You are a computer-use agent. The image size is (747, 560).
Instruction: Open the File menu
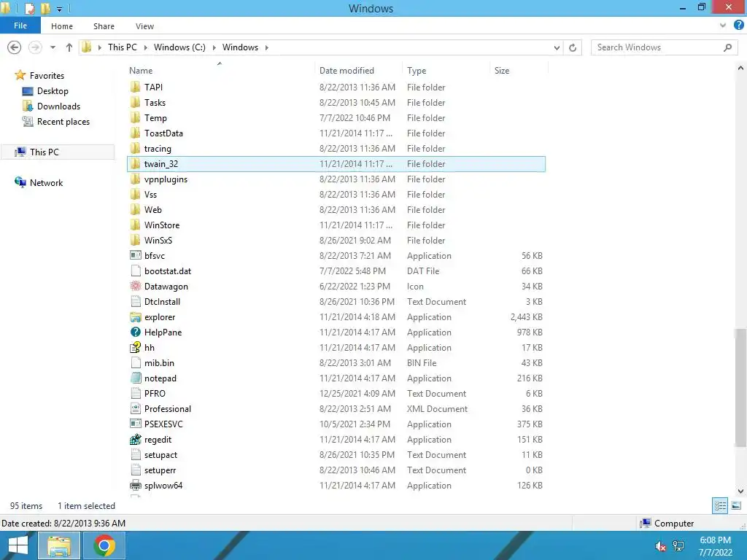click(x=20, y=26)
